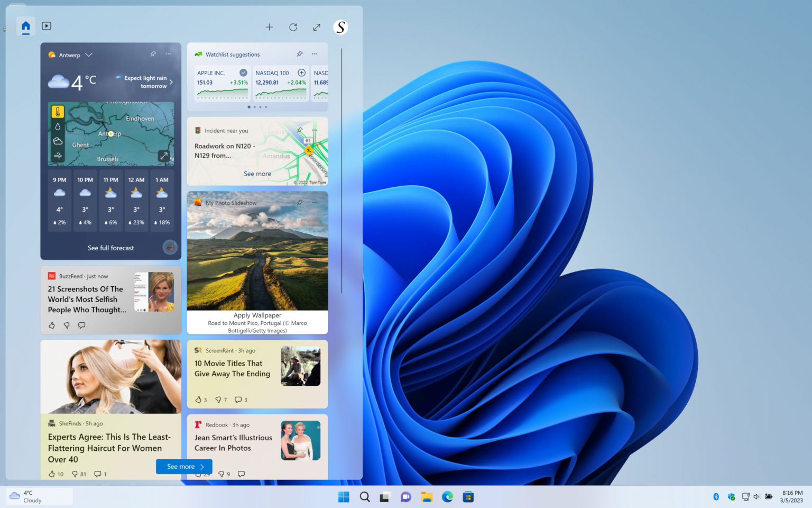Switch to the Gaming tab at top left

(47, 25)
